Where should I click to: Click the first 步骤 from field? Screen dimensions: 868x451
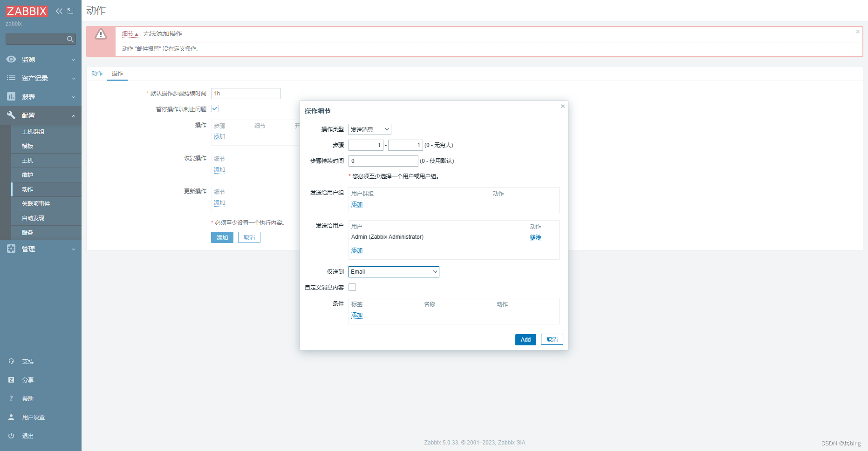click(366, 145)
